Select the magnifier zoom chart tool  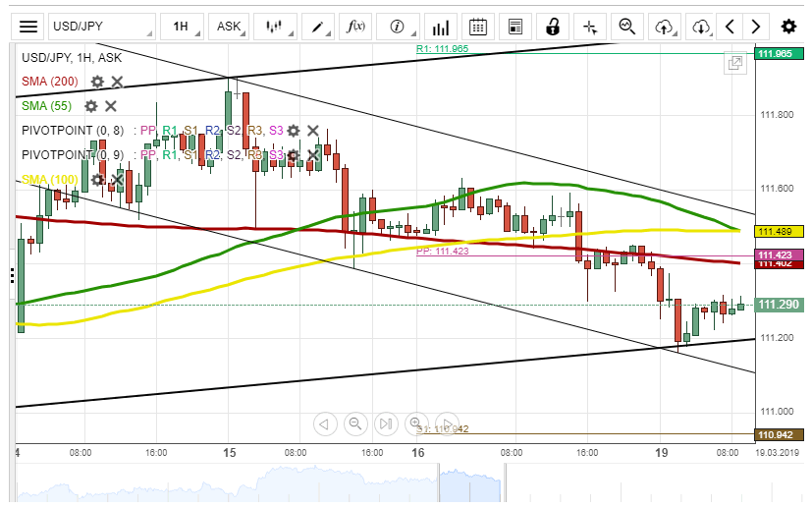click(x=627, y=27)
